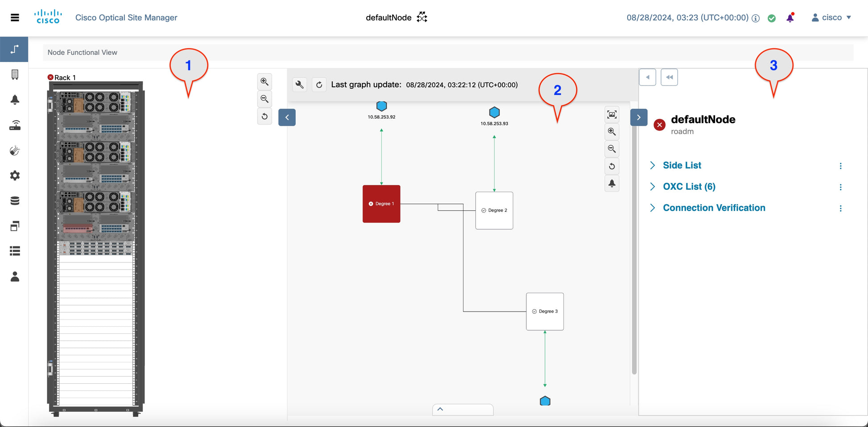
Task: Toggle the details panel with right arrow
Action: (x=639, y=117)
